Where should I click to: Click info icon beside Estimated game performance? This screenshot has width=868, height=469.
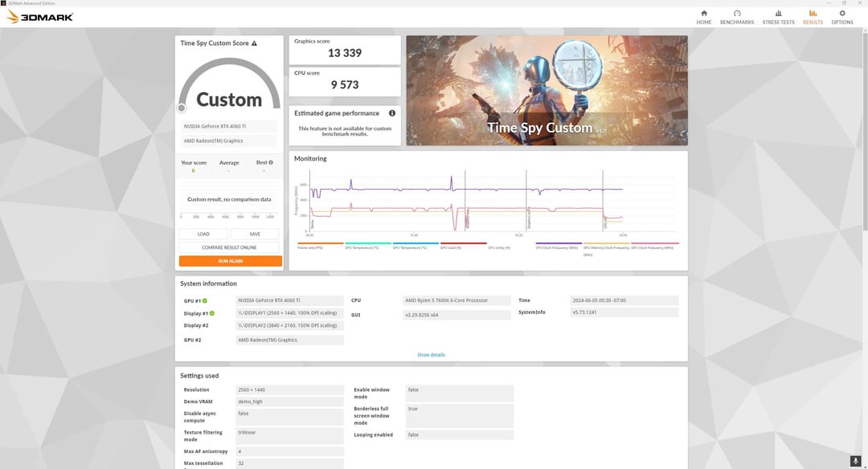pos(392,113)
